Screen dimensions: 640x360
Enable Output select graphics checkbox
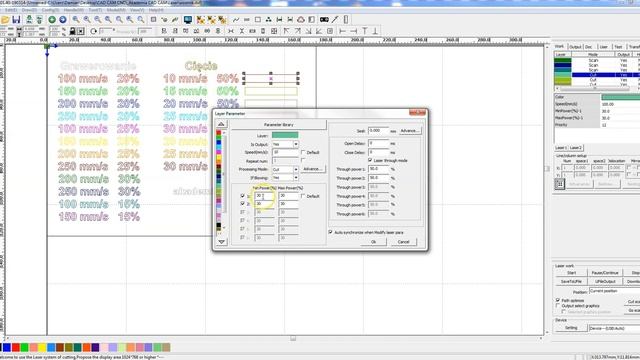pyautogui.click(x=558, y=306)
